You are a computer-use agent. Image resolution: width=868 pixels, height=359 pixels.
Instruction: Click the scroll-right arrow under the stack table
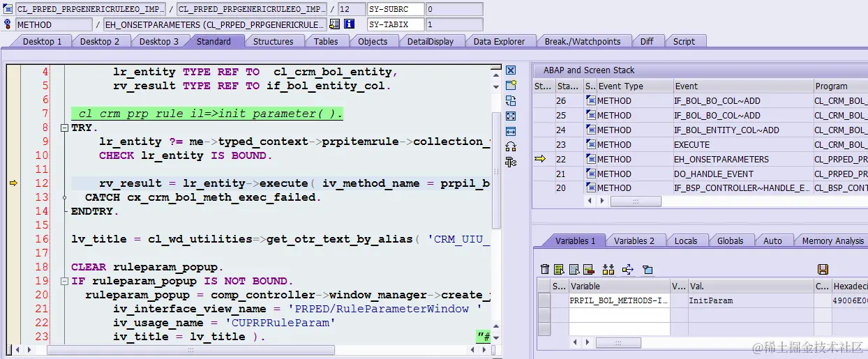601,201
